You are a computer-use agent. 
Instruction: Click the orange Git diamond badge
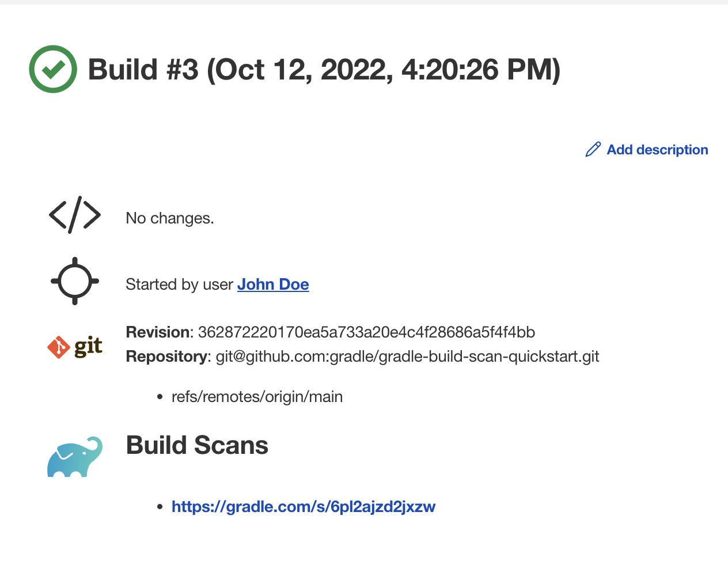[x=60, y=346]
